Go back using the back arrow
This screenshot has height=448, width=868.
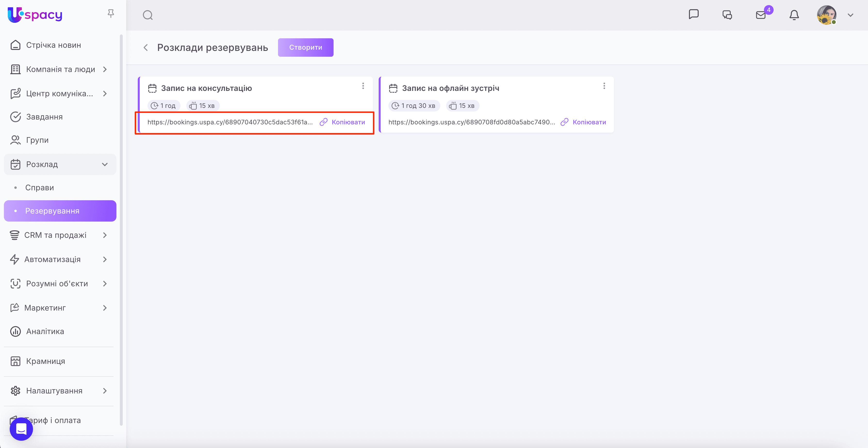tap(146, 48)
